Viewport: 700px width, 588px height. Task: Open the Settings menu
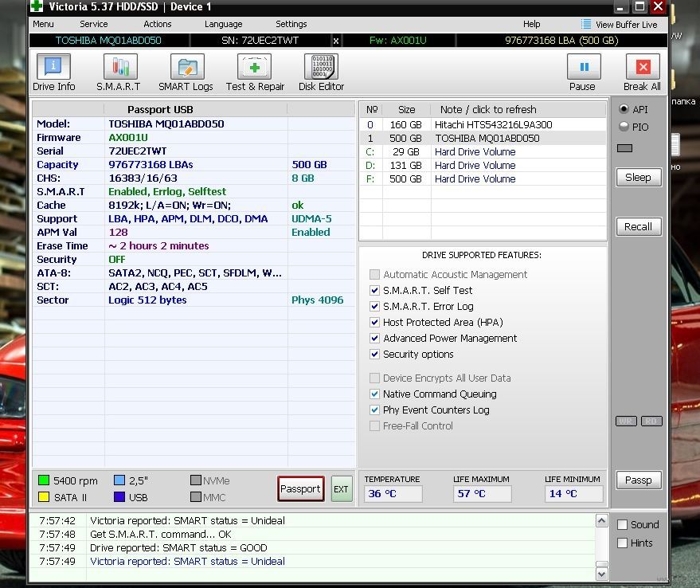291,24
